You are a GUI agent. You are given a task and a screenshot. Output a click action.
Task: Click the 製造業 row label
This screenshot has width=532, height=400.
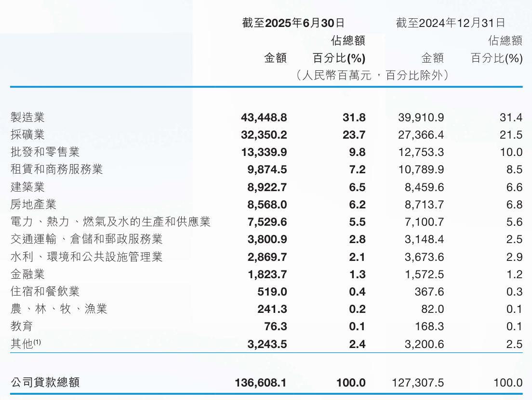tap(27, 117)
